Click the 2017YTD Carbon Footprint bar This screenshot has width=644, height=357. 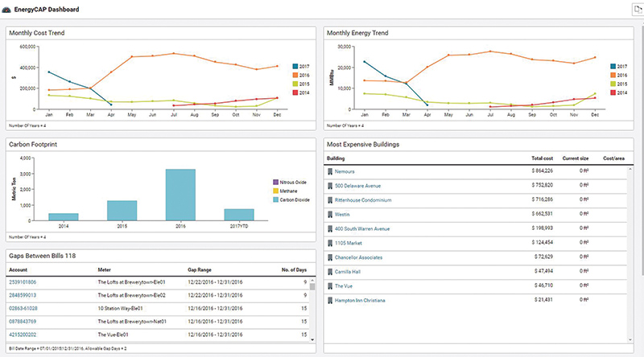(239, 215)
